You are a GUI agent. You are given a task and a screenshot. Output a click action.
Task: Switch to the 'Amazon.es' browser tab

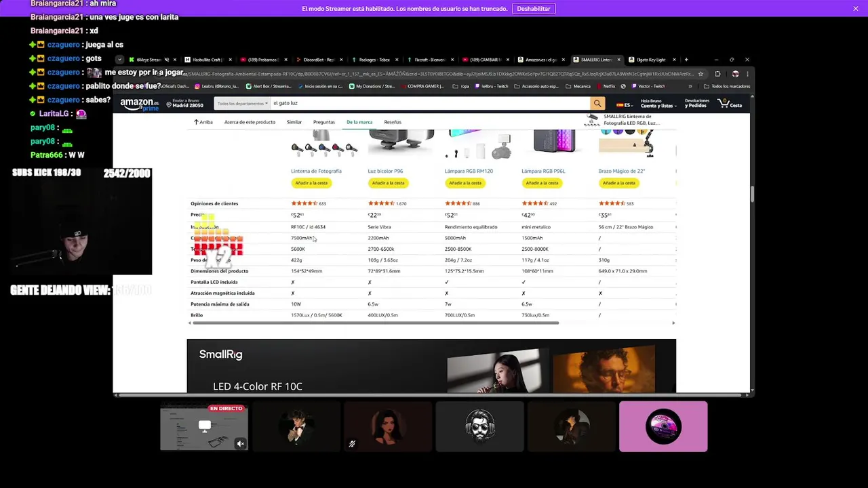click(542, 60)
